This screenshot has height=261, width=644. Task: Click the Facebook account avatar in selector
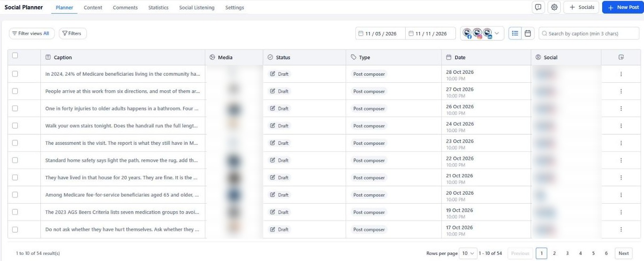point(467,33)
